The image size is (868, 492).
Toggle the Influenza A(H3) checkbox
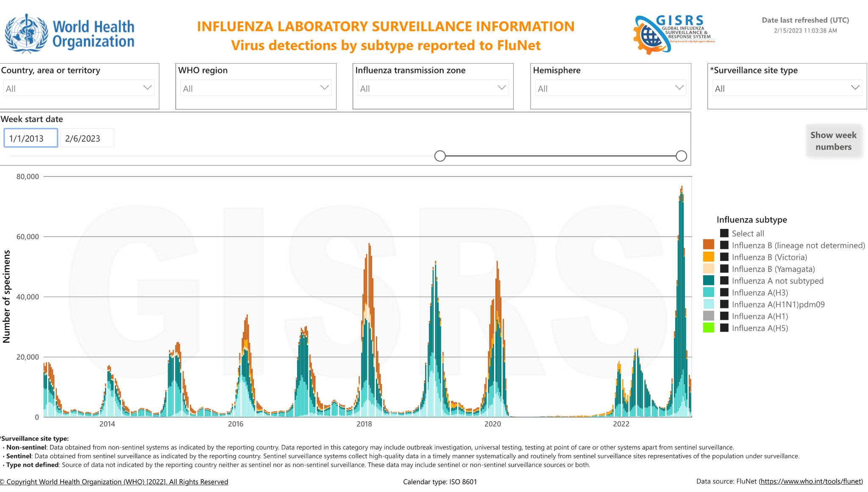click(x=724, y=292)
